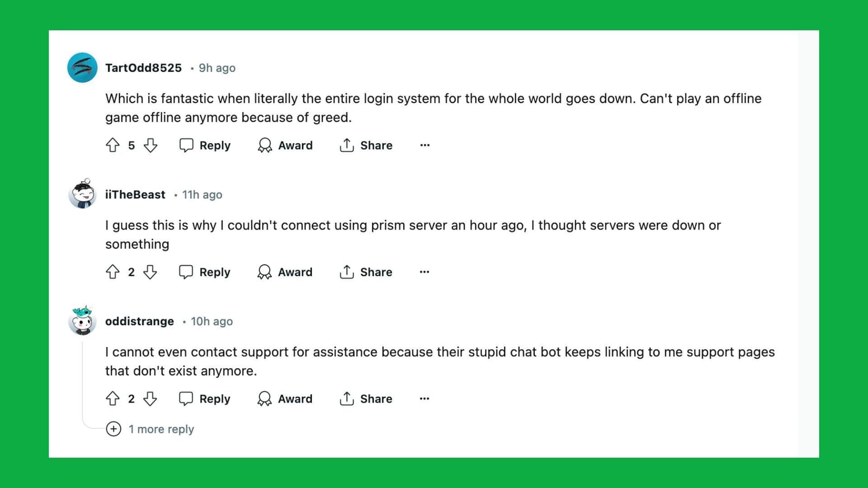This screenshot has width=868, height=488.
Task: Open oddistrange's profile
Action: pyautogui.click(x=139, y=321)
